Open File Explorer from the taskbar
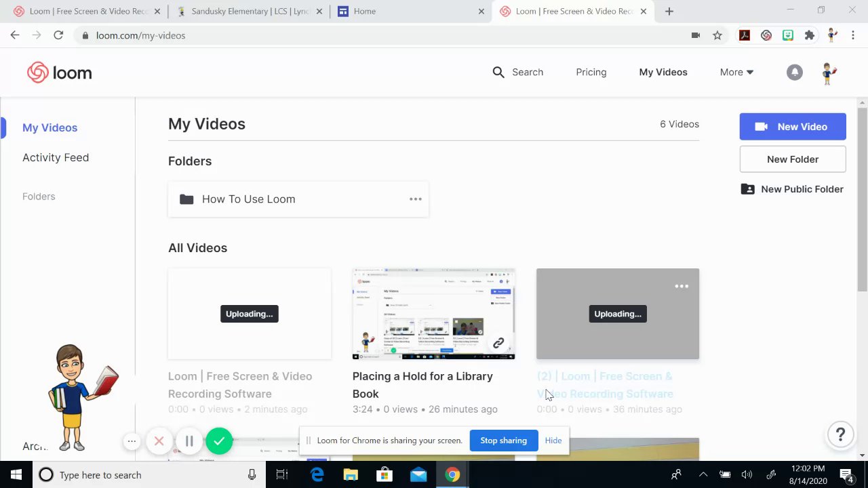Viewport: 868px width, 488px height. click(x=351, y=474)
